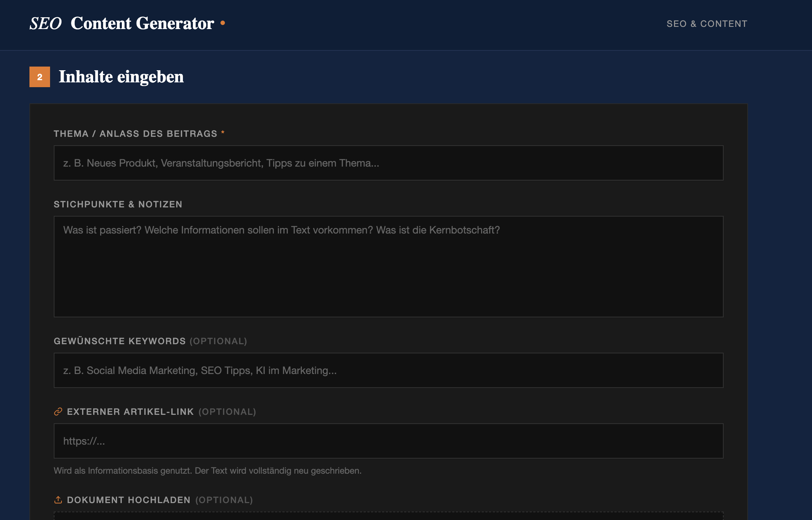Click the Thema / Anlass des Beitrags label
Image resolution: width=812 pixels, height=520 pixels.
point(135,133)
